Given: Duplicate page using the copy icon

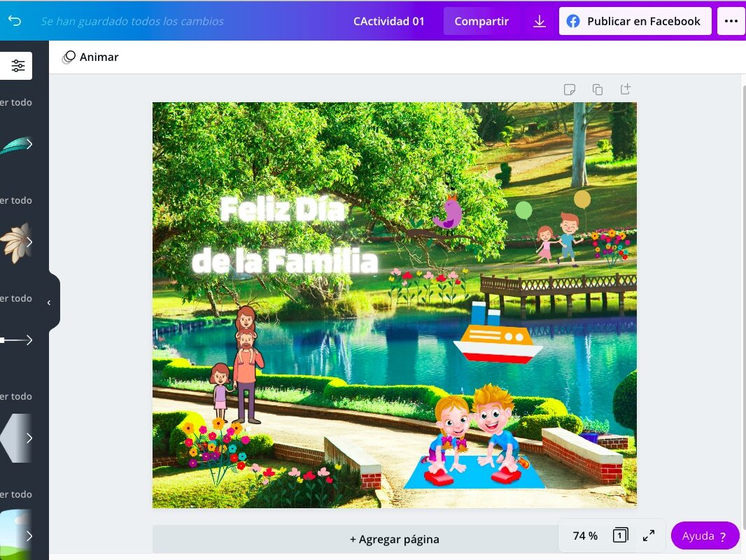Looking at the screenshot, I should (598, 90).
